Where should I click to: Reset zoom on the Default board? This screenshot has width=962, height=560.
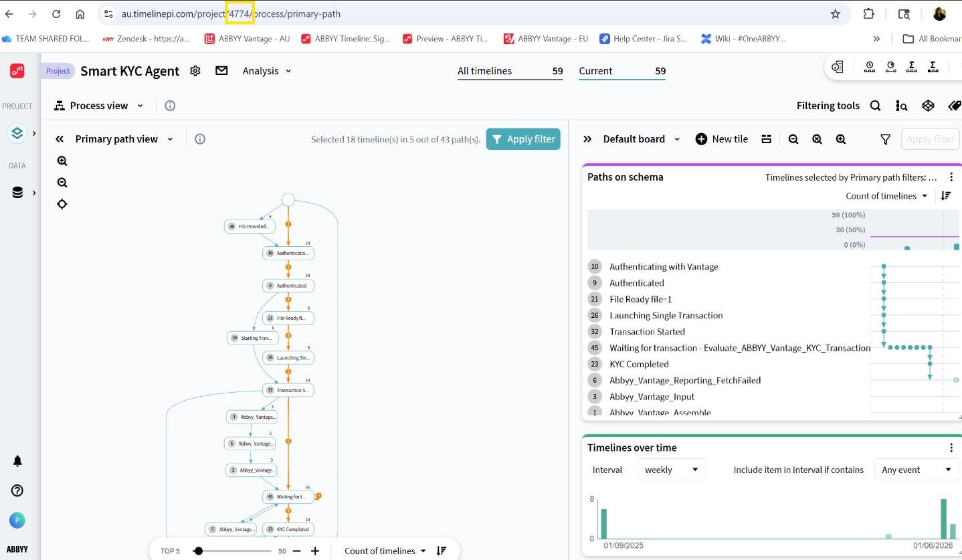click(x=817, y=139)
